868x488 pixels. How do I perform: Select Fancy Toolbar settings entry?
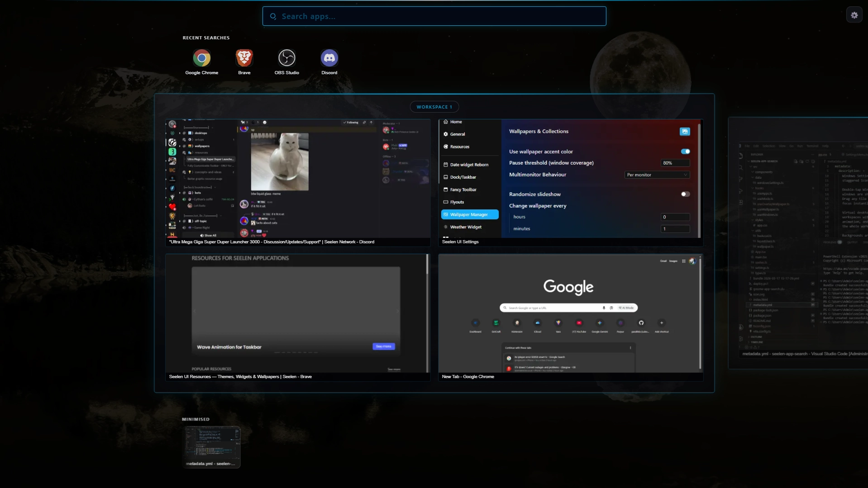click(460, 190)
